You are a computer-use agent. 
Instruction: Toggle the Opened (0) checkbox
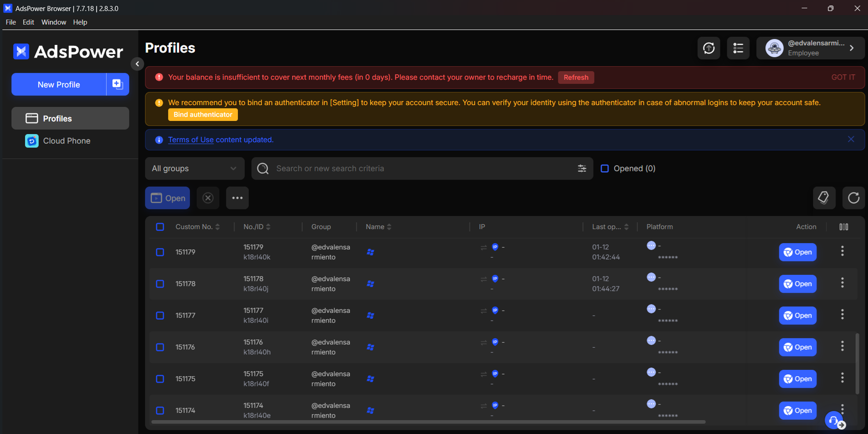[605, 168]
